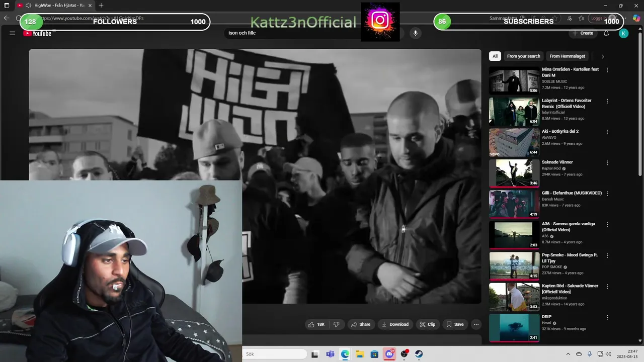Open options for A36 - Samma gamla vanliga
The image size is (644, 362).
point(607,225)
